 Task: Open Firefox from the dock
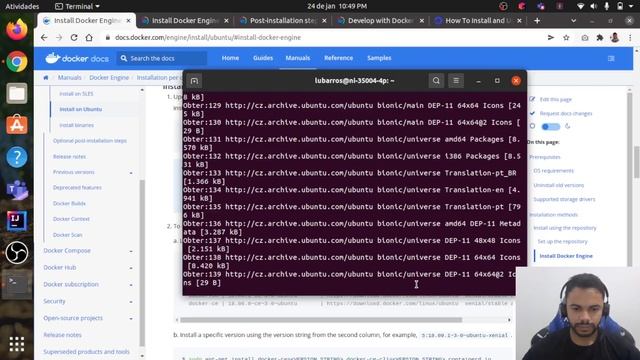[17, 30]
